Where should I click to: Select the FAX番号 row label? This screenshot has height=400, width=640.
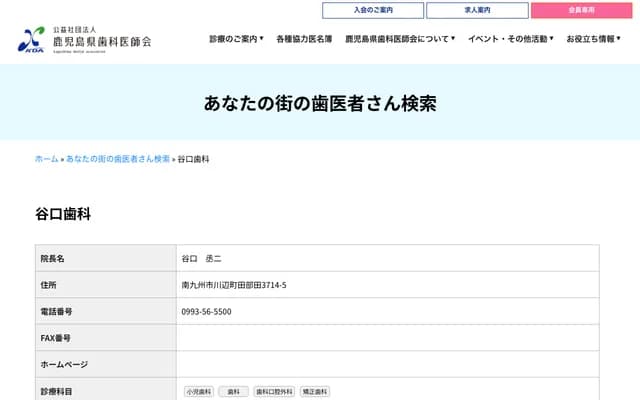[x=56, y=338]
